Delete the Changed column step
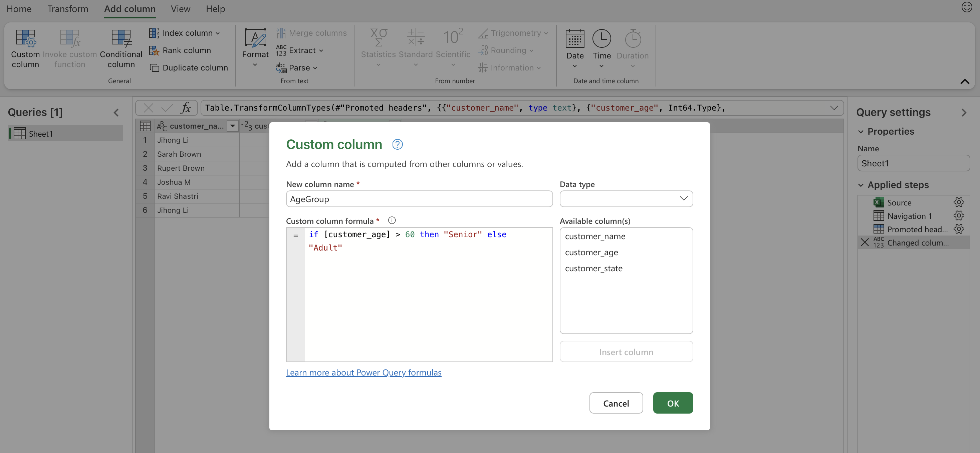The width and height of the screenshot is (980, 453). point(865,243)
